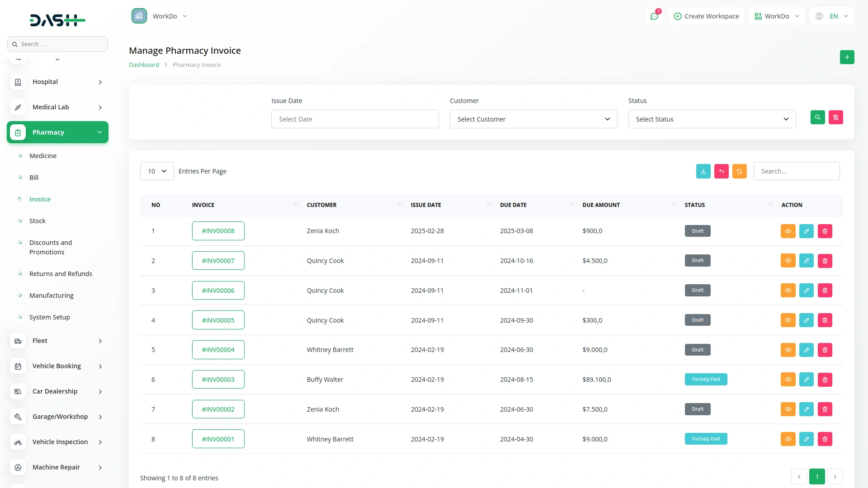Edit invoice #INV00007 with the pencil icon

[806, 261]
